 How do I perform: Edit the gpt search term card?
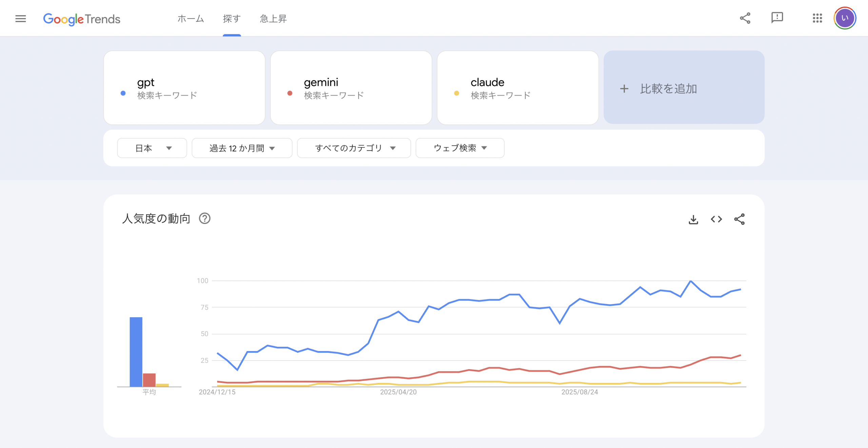pos(184,88)
